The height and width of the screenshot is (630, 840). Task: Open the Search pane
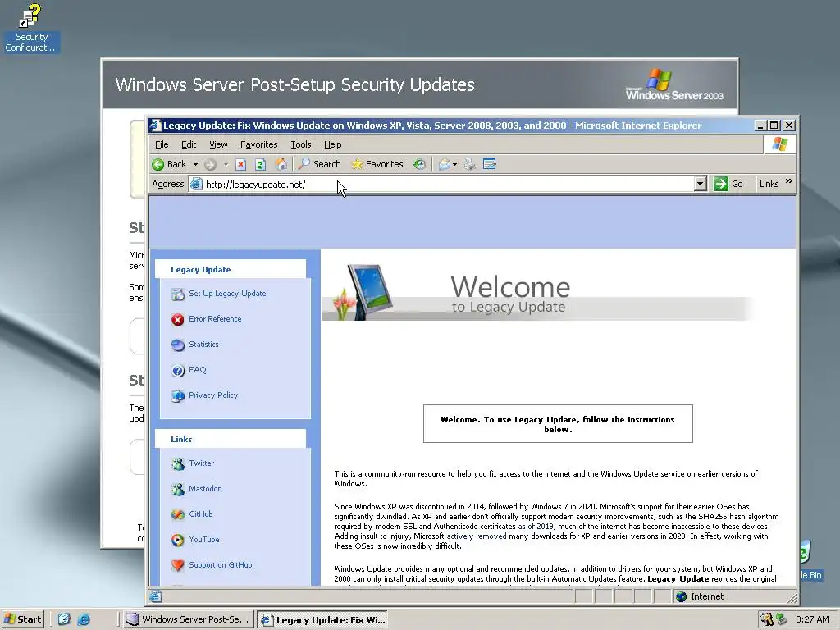tap(319, 164)
